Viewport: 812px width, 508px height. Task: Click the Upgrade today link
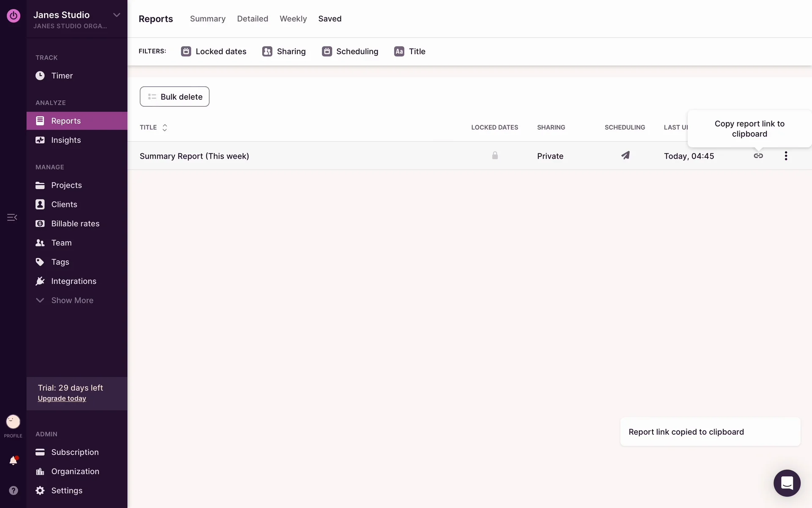(x=62, y=398)
